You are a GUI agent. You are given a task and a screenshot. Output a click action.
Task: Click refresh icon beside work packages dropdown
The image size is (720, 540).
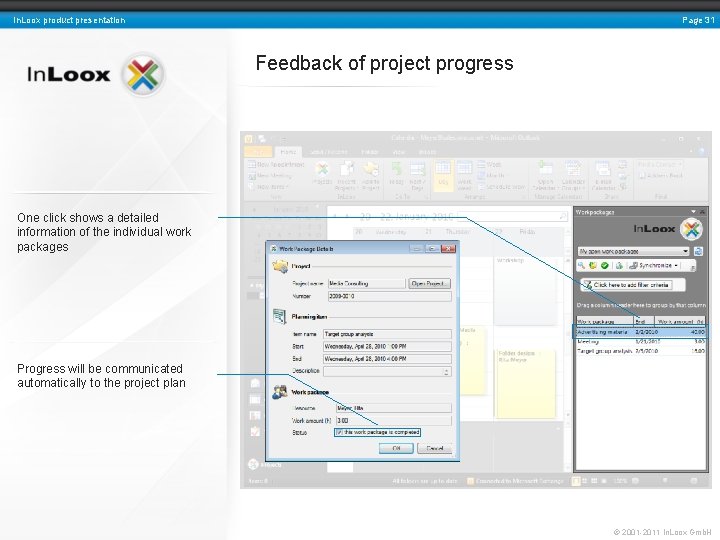(698, 251)
